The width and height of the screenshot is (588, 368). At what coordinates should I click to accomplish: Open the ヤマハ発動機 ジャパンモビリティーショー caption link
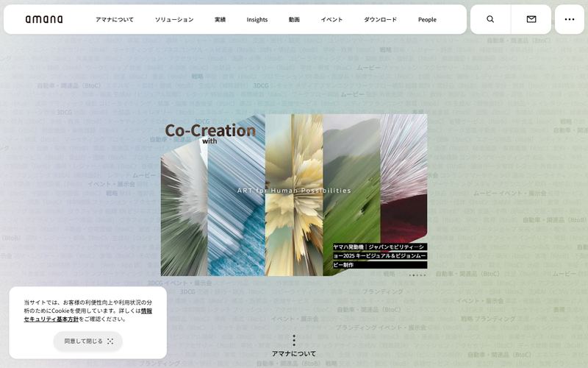click(x=379, y=255)
